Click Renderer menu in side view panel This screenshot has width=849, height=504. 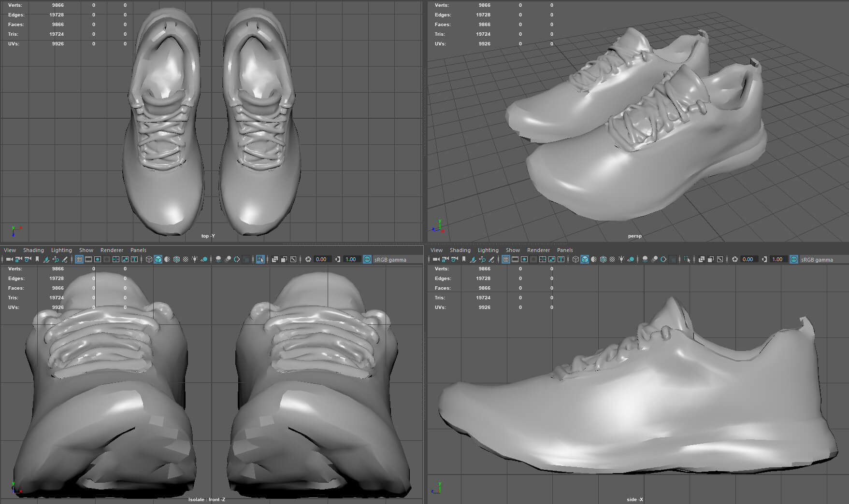tap(538, 250)
